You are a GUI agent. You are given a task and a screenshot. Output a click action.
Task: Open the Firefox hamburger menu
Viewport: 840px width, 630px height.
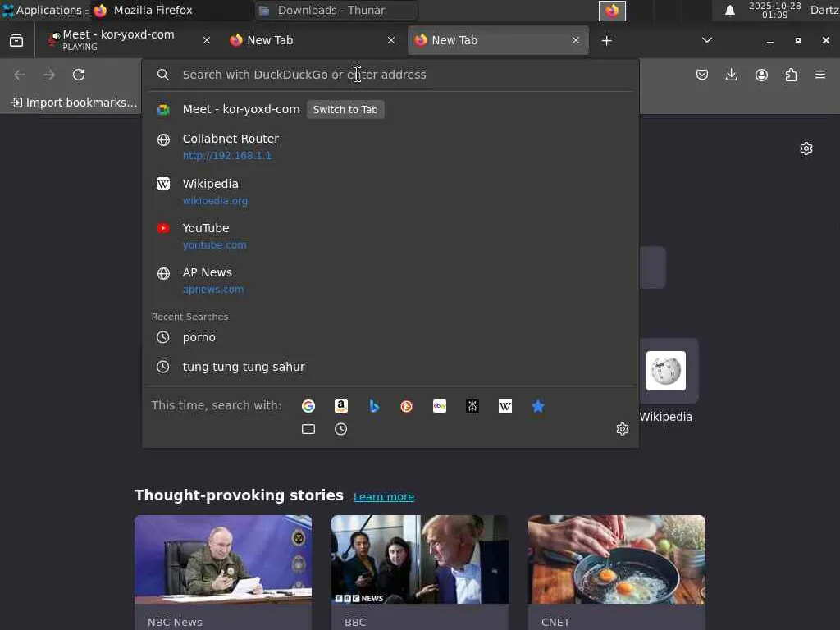(x=820, y=75)
